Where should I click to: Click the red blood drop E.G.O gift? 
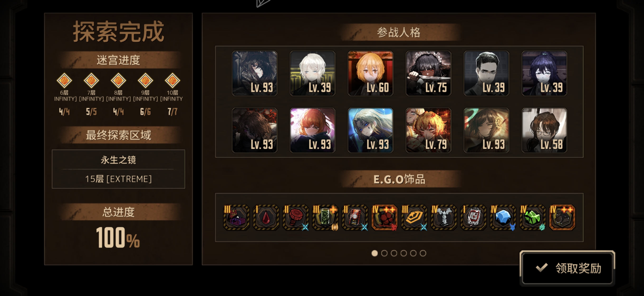266,217
